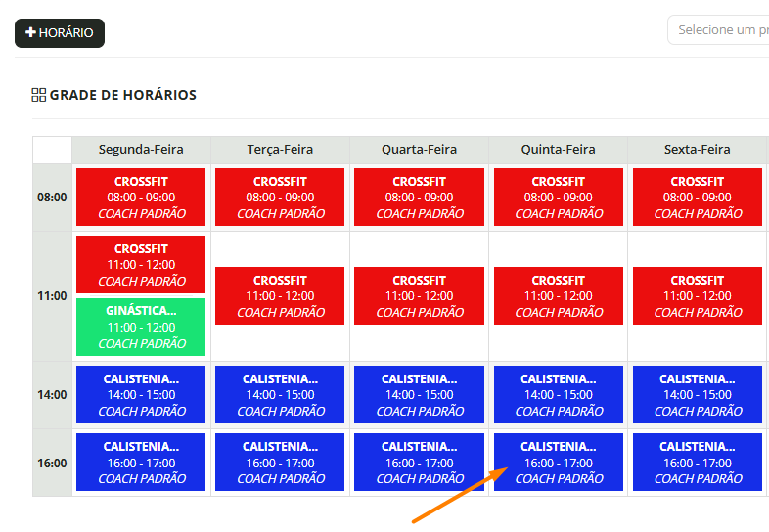The width and height of the screenshot is (769, 532).
Task: Open Thursday 08:00 Crossfit class
Action: (x=558, y=198)
